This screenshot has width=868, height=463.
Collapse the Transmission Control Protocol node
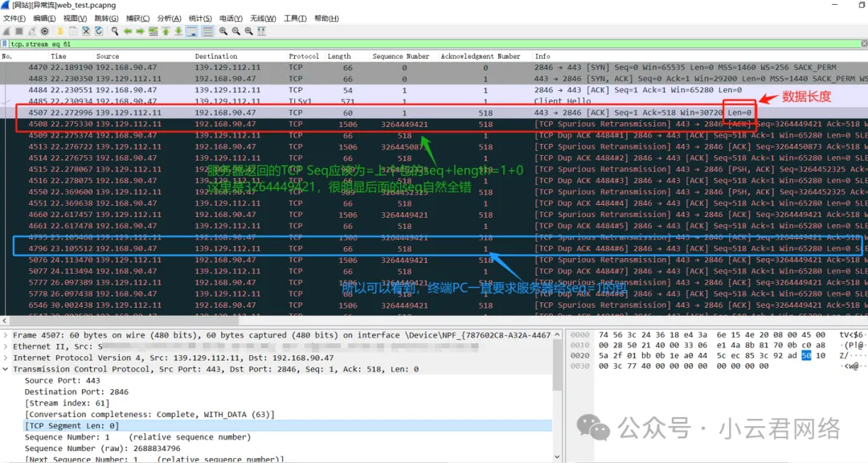click(6, 369)
